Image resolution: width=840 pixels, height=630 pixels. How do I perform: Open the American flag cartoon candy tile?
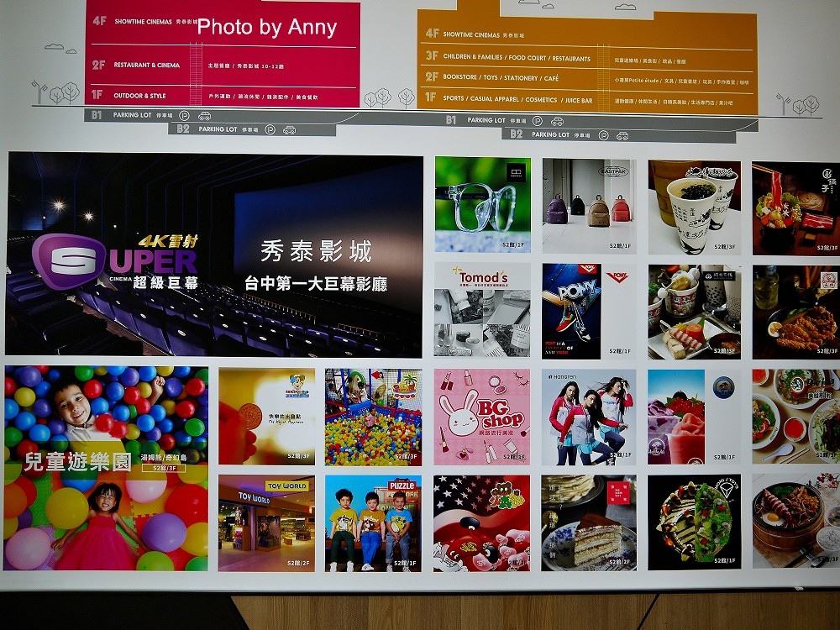[x=481, y=523]
